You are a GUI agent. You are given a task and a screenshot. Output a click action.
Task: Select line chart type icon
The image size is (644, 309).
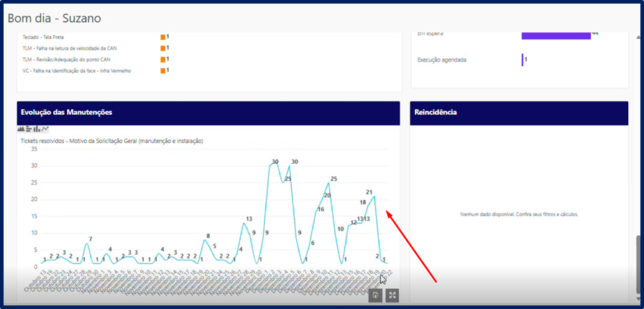point(45,129)
